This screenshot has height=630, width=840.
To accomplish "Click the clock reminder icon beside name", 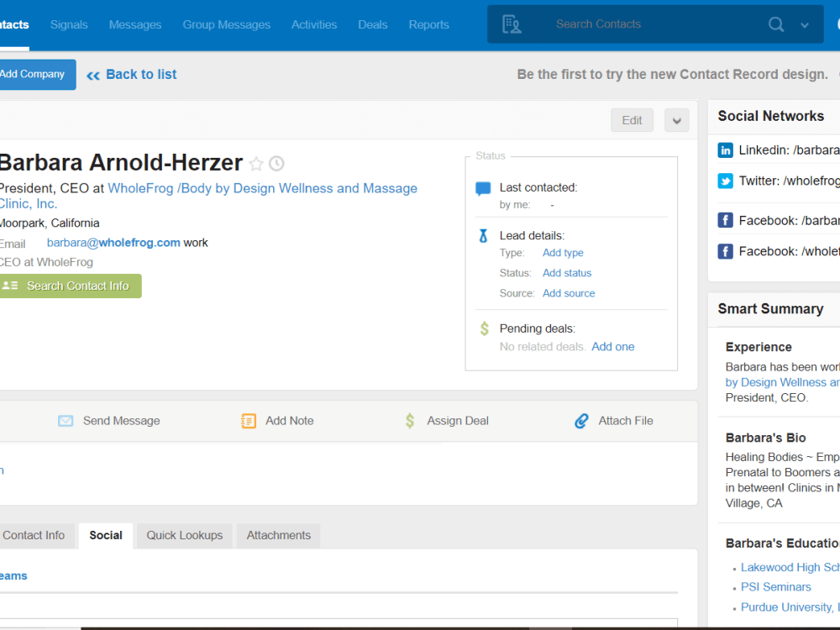I will (x=276, y=164).
